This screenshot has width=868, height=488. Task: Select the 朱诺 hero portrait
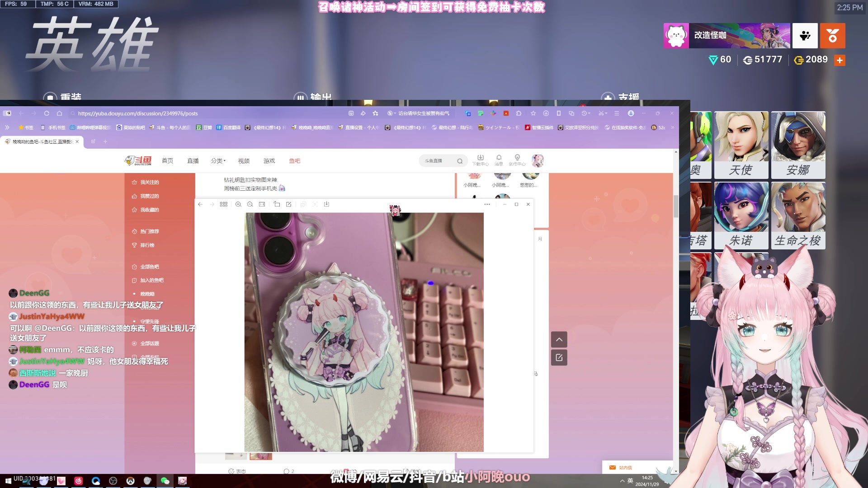pyautogui.click(x=741, y=216)
